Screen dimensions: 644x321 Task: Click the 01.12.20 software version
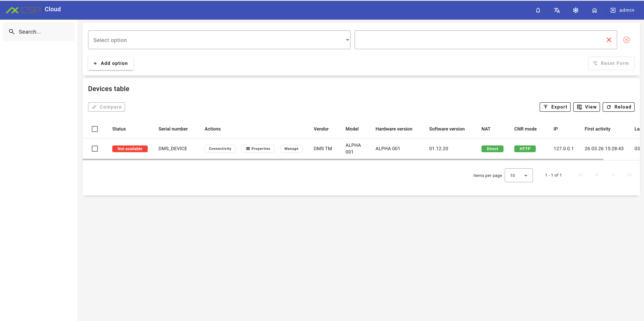tap(438, 149)
